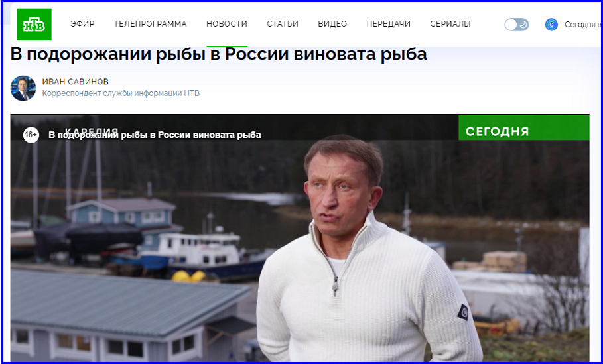Screen dimensions: 603x364
Task: Select the НОВОСТИ tab
Action: click(227, 24)
